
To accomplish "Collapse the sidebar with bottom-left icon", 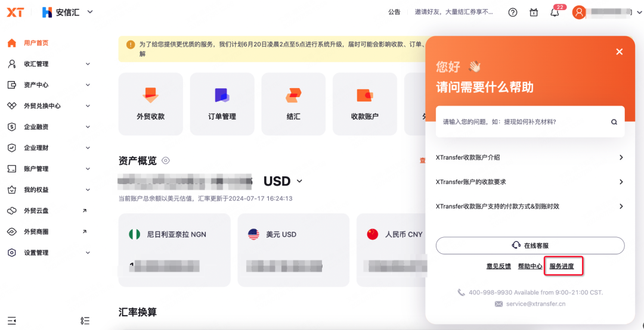I will pyautogui.click(x=11, y=320).
